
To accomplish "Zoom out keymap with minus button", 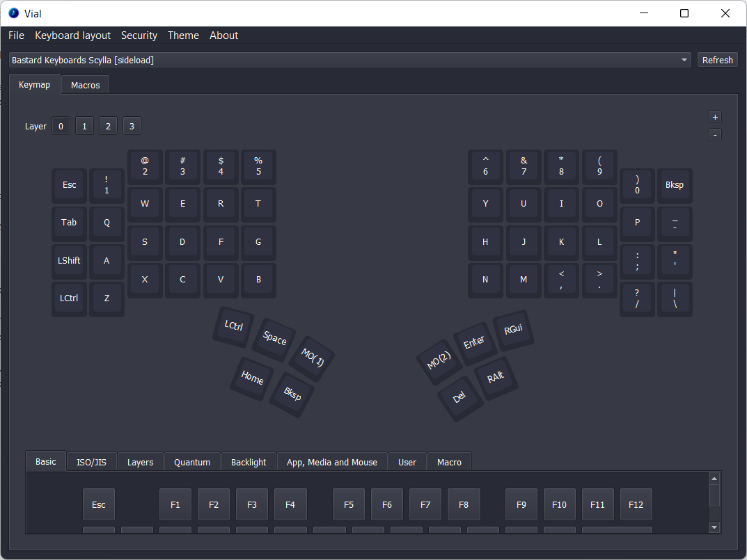I will pyautogui.click(x=714, y=135).
